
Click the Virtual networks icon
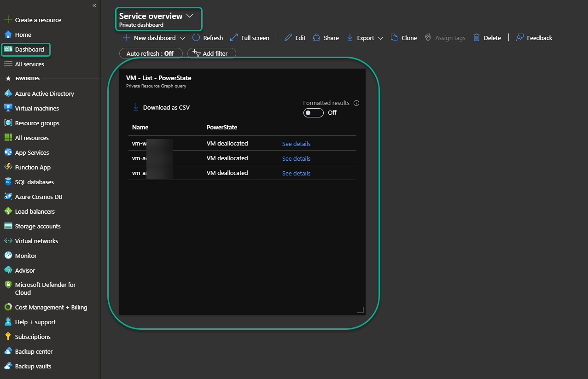8,241
